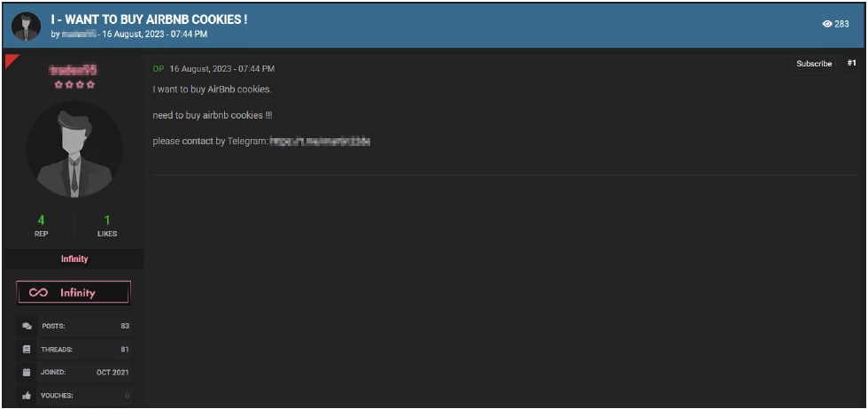Click the Threads book icon
This screenshot has height=409, width=868.
coord(27,349)
